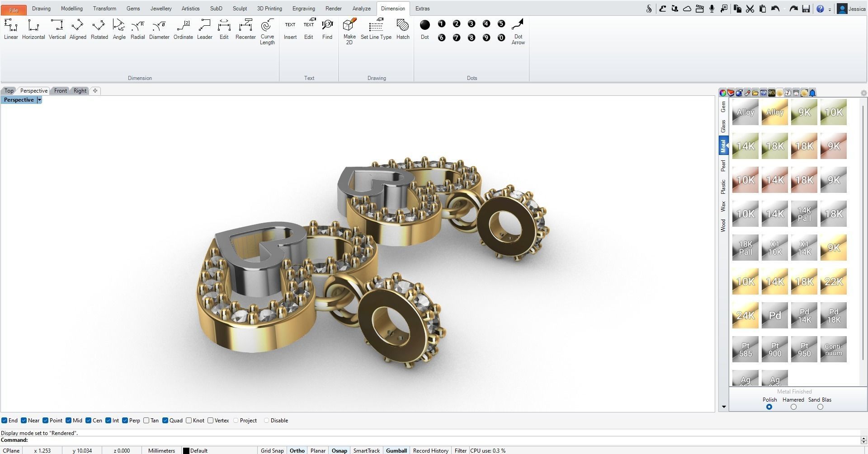Open the Millimeters units selector

(x=161, y=450)
